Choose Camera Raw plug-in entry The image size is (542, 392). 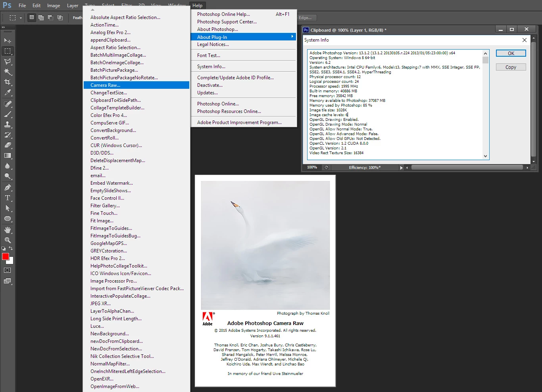[136, 85]
